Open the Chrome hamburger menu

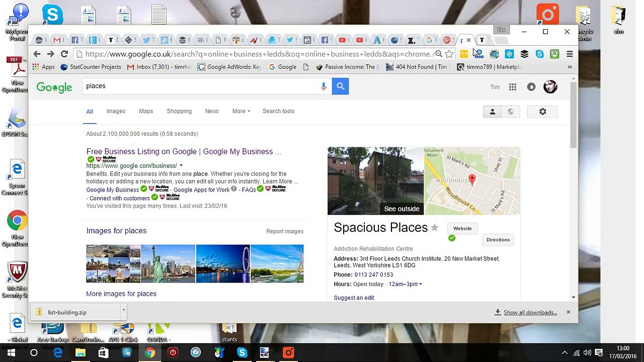pos(570,54)
